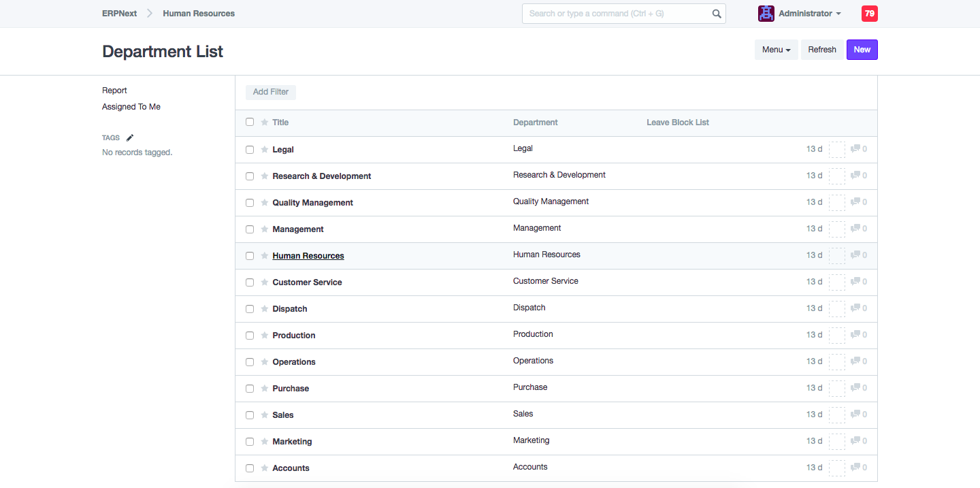Open the Human Resources department link

click(x=308, y=256)
